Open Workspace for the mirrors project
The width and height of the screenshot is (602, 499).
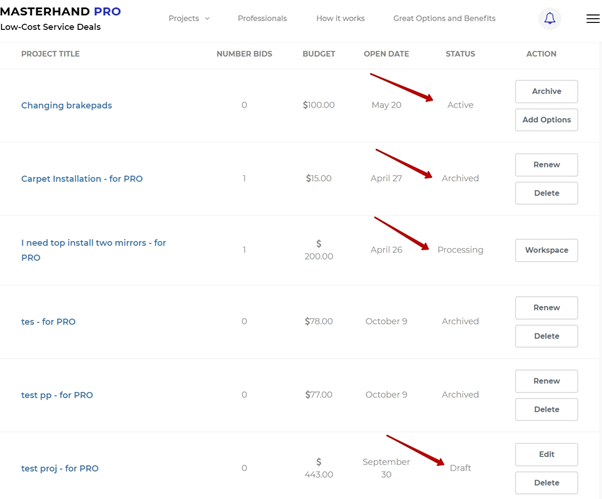point(546,250)
